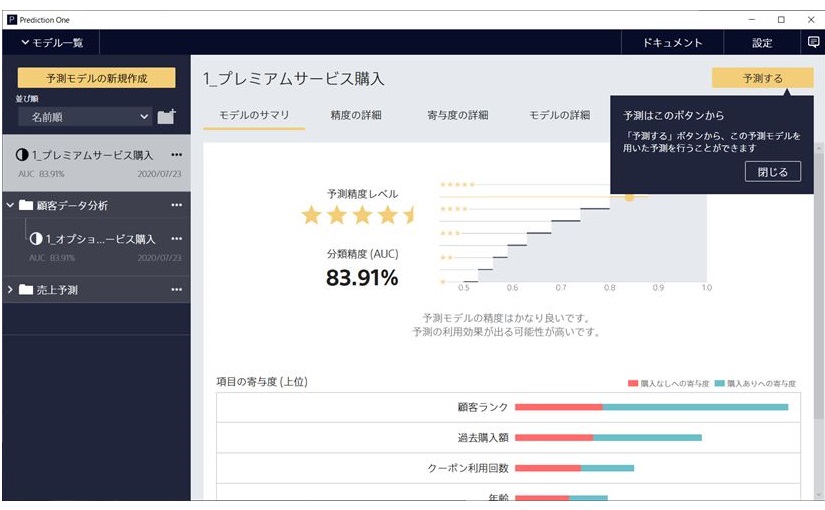Click the 2020/07/23 date under 1_プレミアムサービス購入
825x510 pixels.
point(159,174)
